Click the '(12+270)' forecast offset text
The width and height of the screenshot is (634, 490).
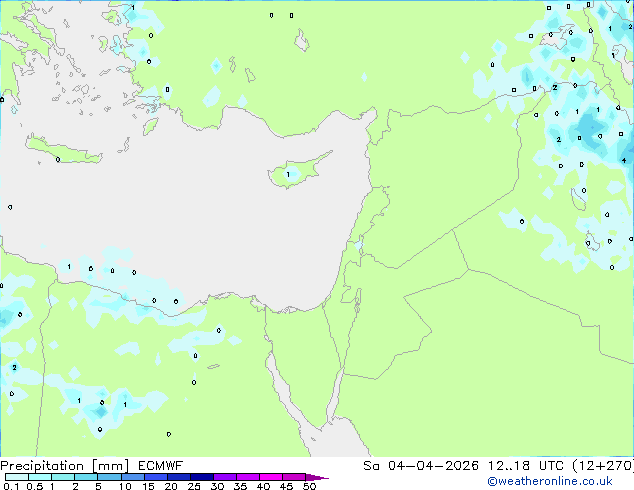[x=603, y=466]
